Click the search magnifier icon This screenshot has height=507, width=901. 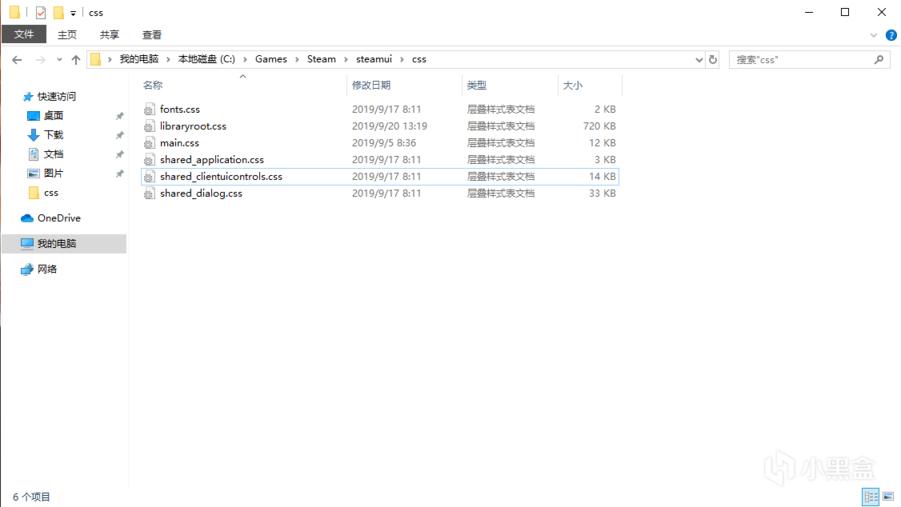879,60
